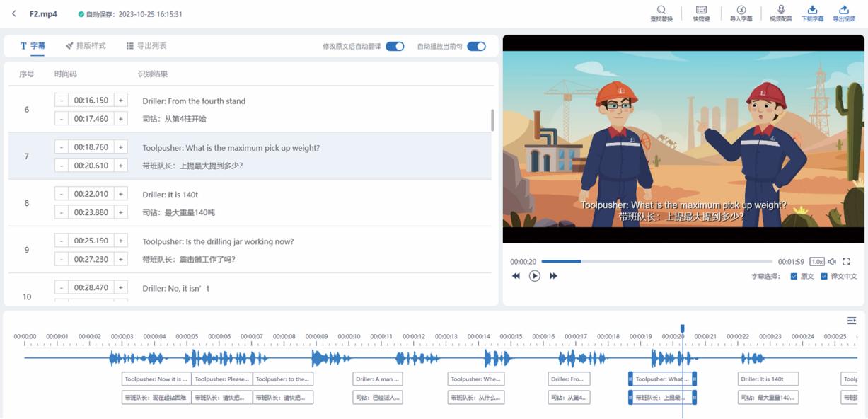Click the blue playhead marker on timeline
Screen dimensions: 868x419
tap(683, 328)
